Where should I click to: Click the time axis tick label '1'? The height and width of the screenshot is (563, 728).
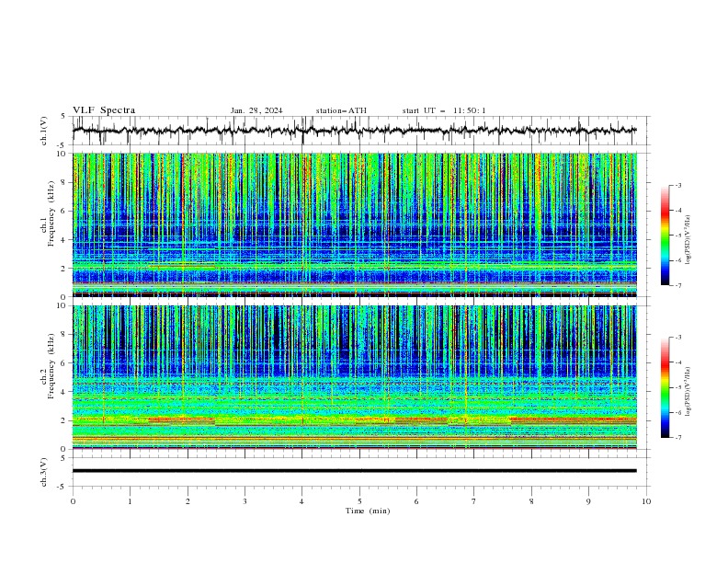[130, 501]
